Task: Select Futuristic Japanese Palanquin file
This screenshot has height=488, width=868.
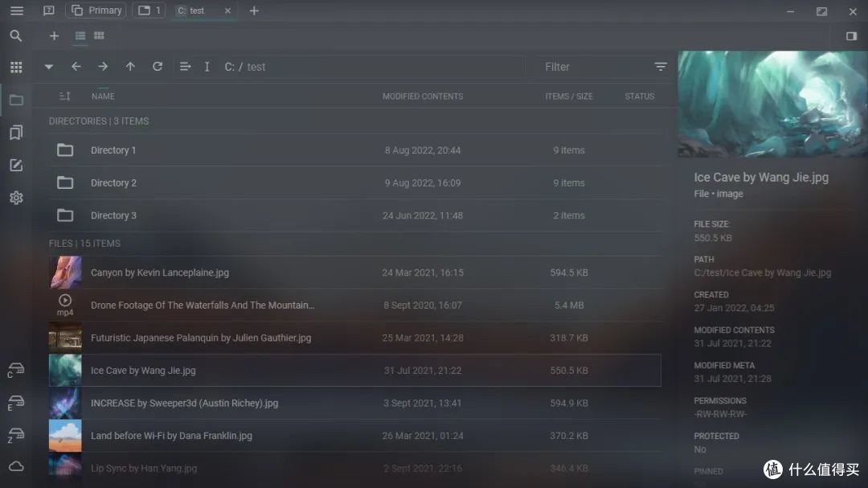Action: coord(355,338)
